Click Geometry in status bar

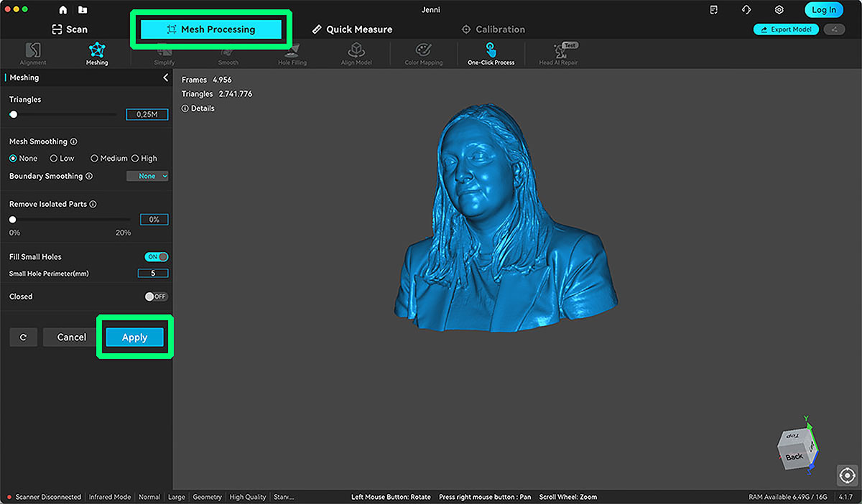[x=207, y=497]
